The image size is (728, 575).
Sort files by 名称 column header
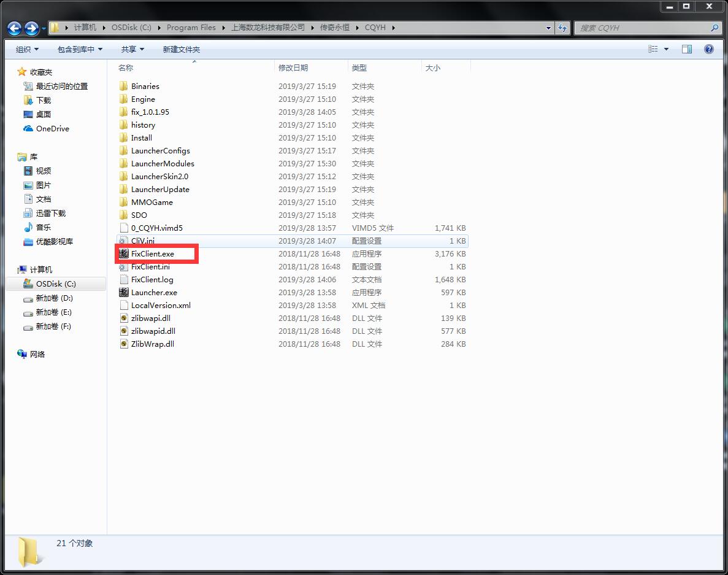pos(126,68)
